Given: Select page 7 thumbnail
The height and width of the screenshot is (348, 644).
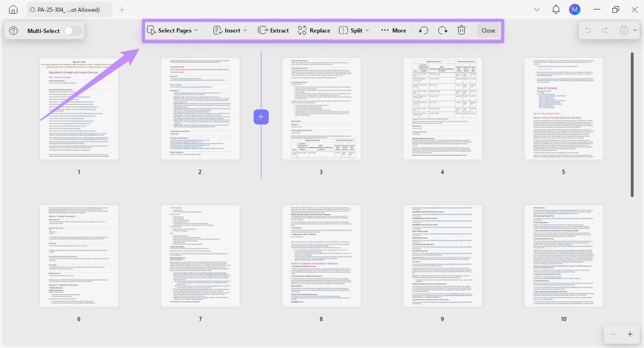Looking at the screenshot, I should click(200, 256).
